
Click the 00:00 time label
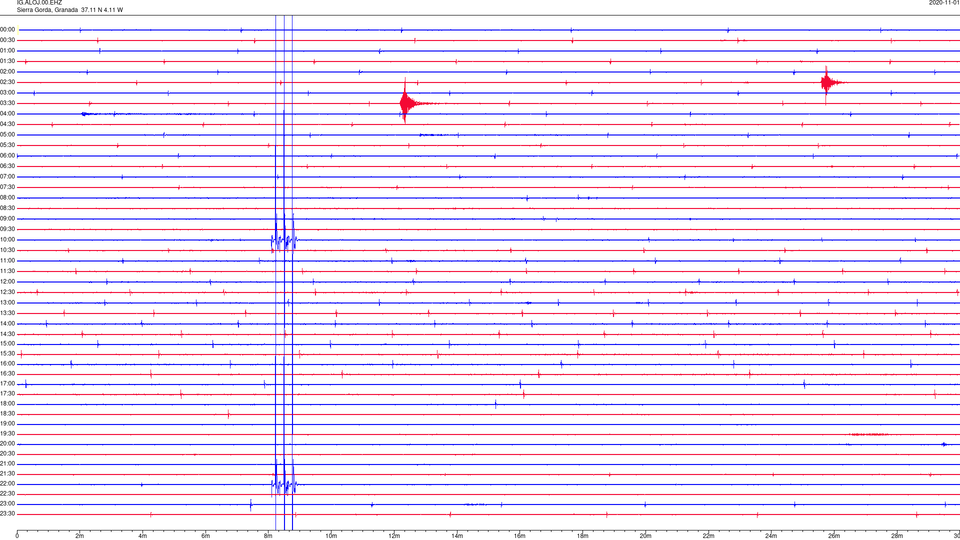[7, 29]
